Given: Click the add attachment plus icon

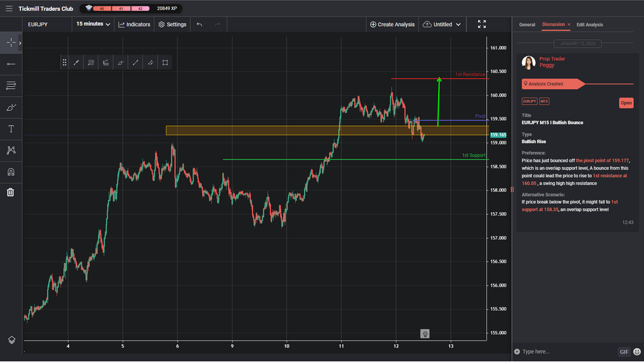Looking at the screenshot, I should tap(517, 352).
